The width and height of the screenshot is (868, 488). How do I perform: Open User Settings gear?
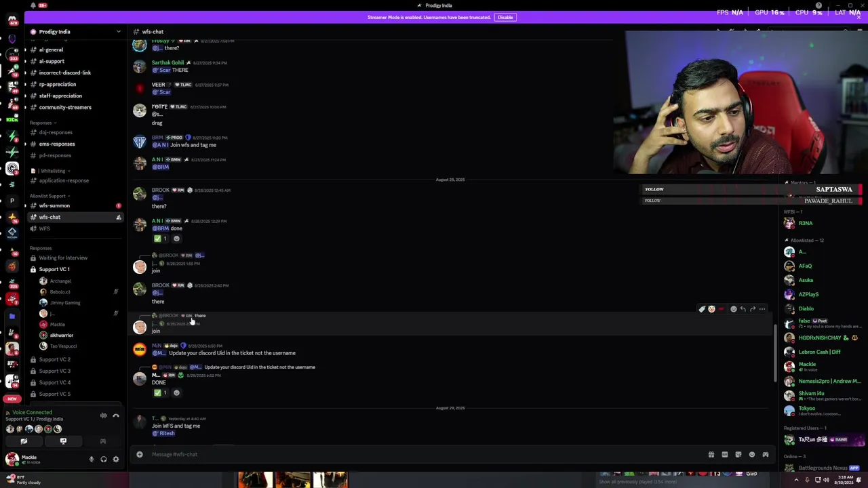116,460
